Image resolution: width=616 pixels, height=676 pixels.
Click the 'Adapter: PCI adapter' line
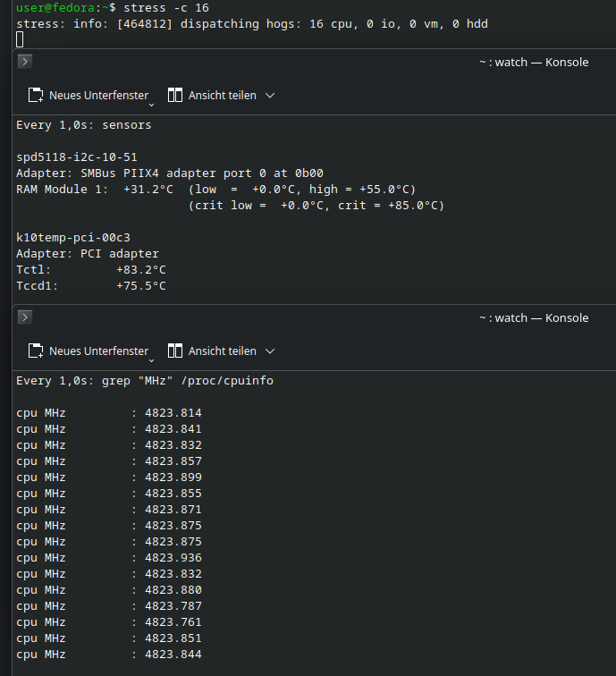pos(88,254)
